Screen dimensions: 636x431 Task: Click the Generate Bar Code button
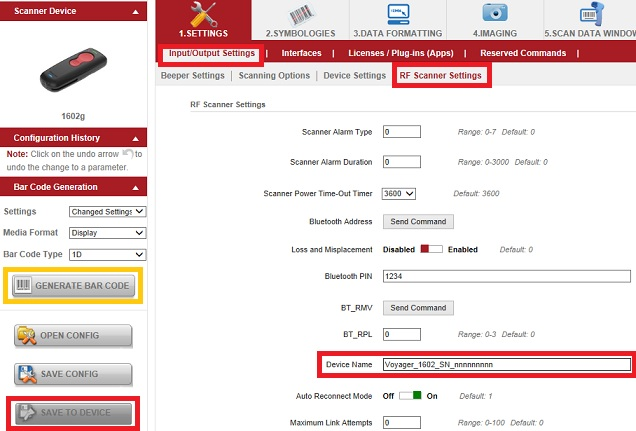point(73,286)
